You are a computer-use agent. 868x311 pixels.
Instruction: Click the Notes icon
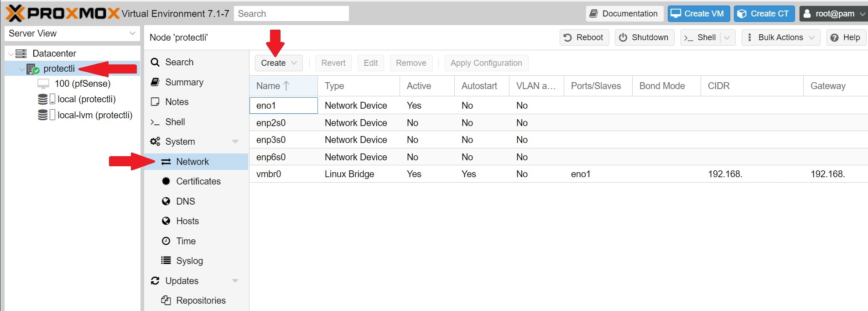point(155,102)
